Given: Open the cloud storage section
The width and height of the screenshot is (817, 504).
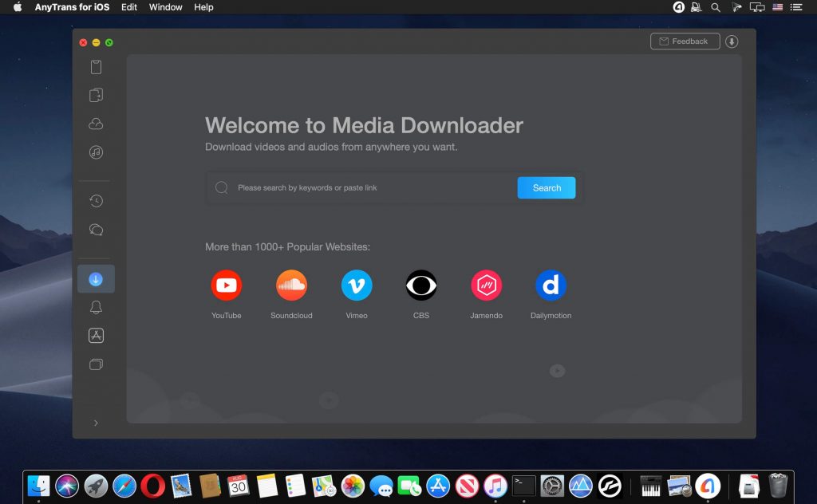Looking at the screenshot, I should (x=96, y=124).
